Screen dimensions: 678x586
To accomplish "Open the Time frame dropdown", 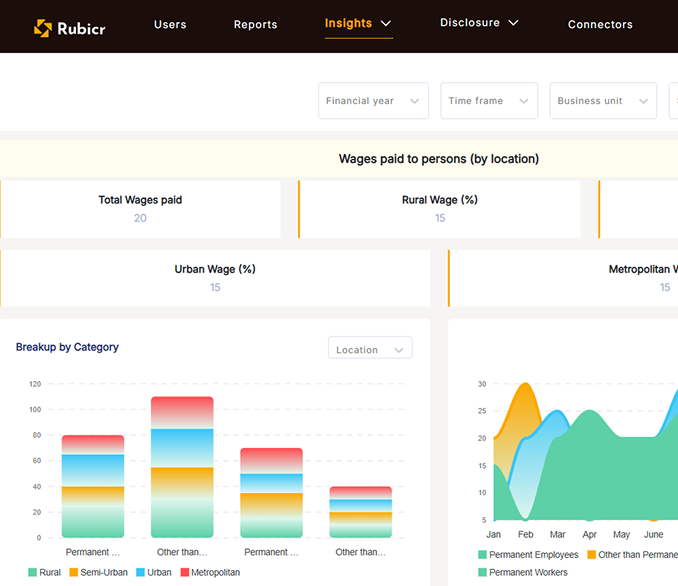I will tap(488, 101).
